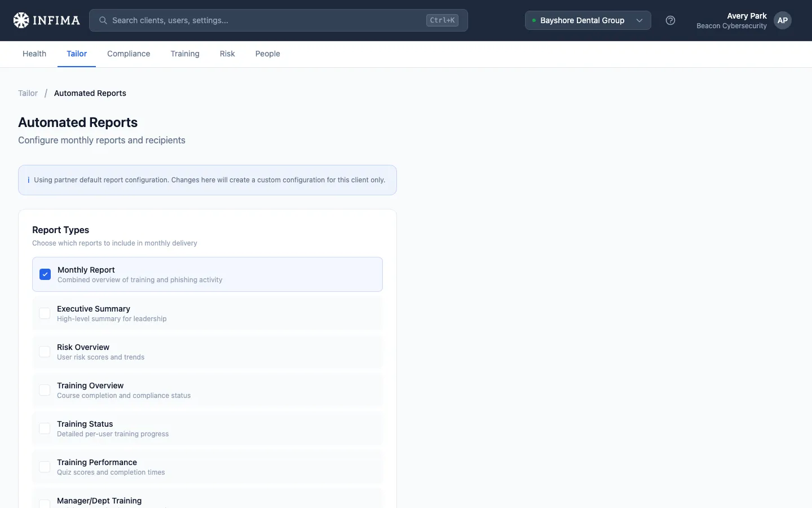Click 'User risk scores and trends' description
The image size is (812, 508).
point(100,357)
